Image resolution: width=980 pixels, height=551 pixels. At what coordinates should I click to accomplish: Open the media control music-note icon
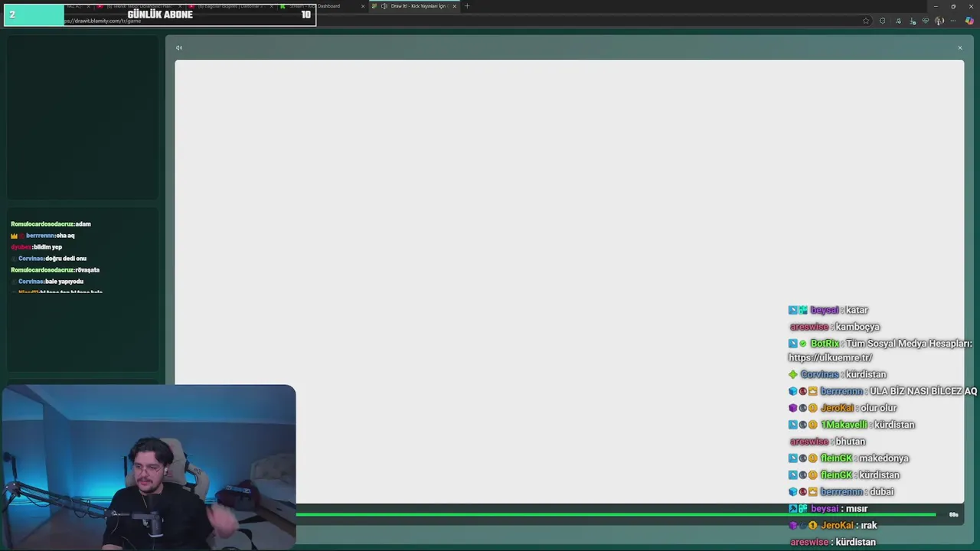coord(897,21)
